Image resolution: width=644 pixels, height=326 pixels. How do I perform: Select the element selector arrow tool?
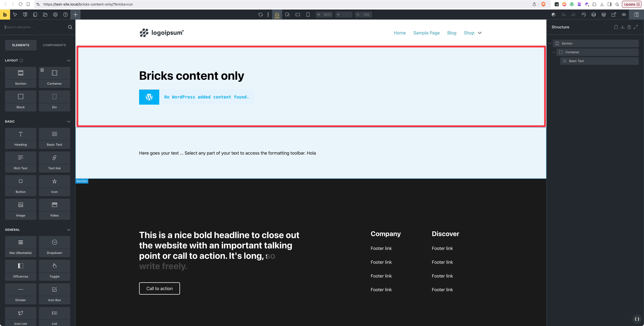click(x=15, y=14)
